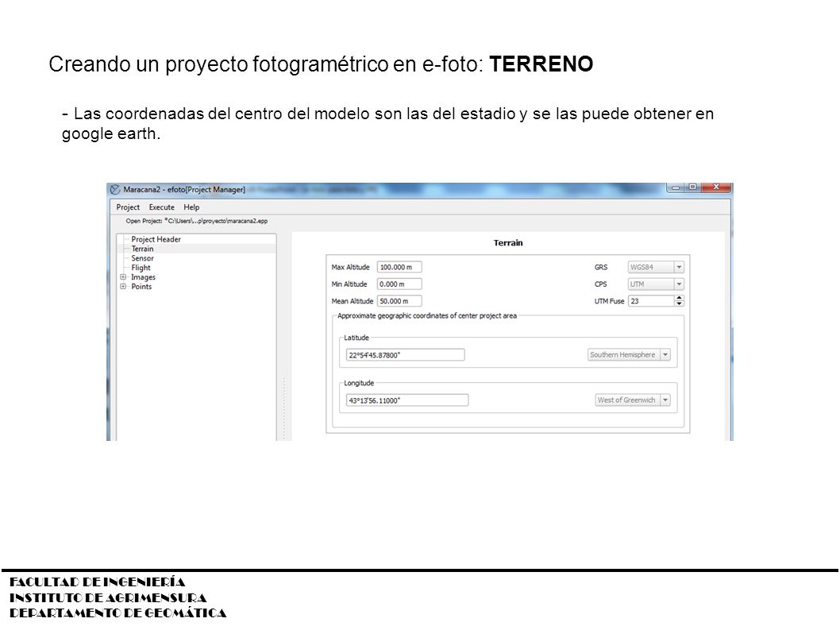Expand the Images tree node
The width and height of the screenshot is (840, 630).
[123, 277]
